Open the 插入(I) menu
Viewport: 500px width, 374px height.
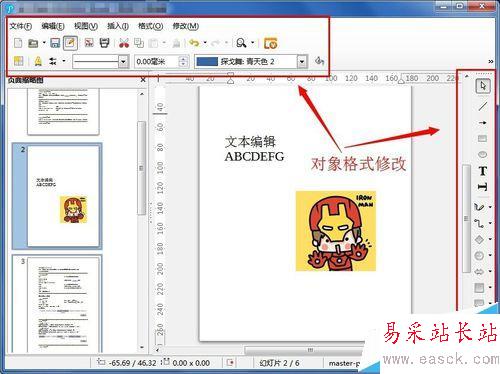(x=118, y=26)
